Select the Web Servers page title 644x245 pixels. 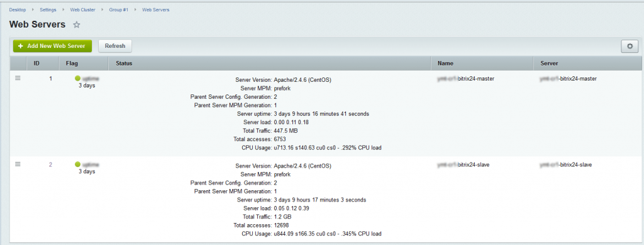[x=37, y=25]
